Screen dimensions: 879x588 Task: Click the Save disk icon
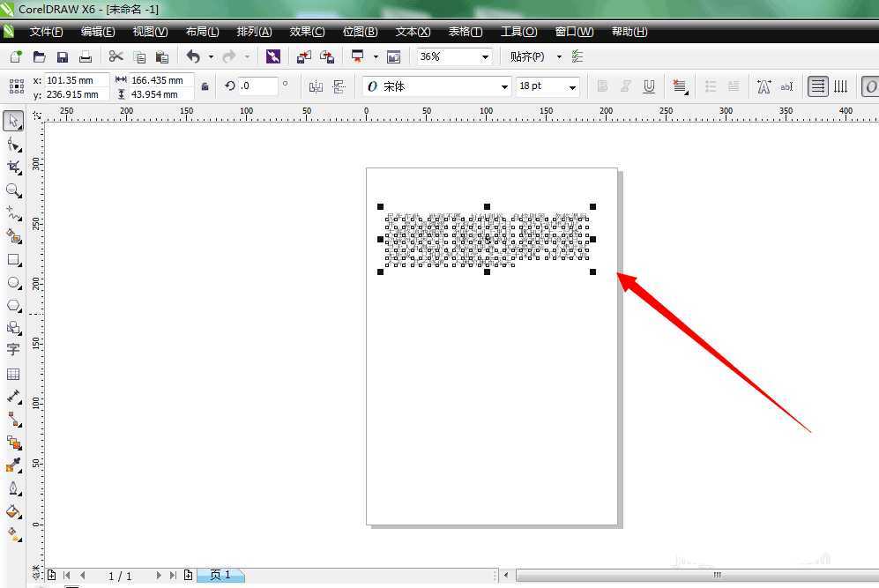pyautogui.click(x=63, y=56)
